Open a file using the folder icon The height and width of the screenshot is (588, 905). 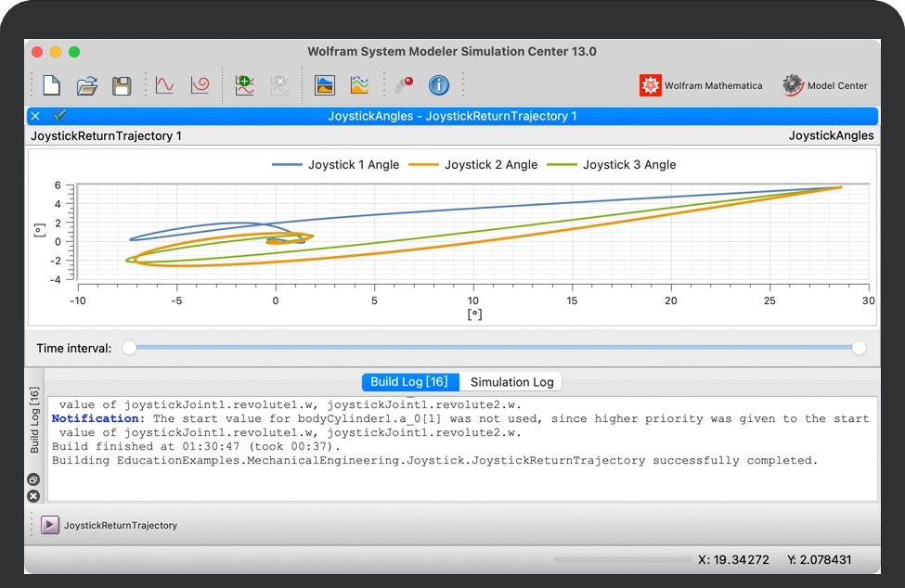(x=86, y=85)
